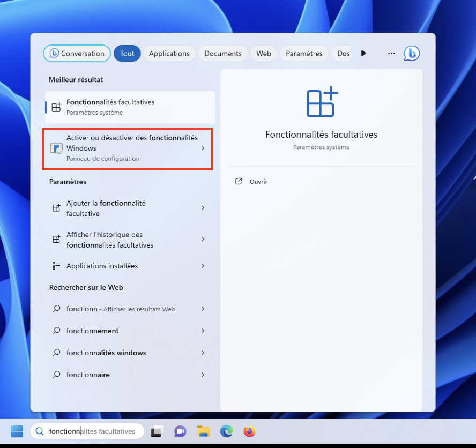
Task: Open Ajouter la fonctionnalité facultative setting
Action: 130,208
